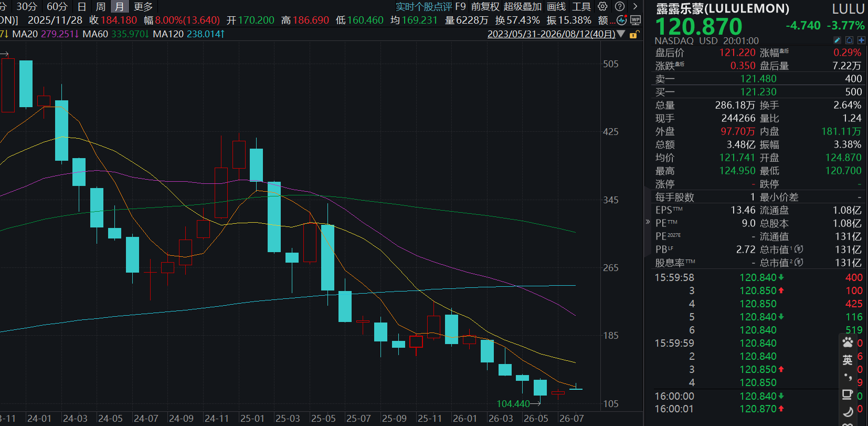Click the Baidu paw input method icon
This screenshot has width=868, height=426.
[848, 342]
